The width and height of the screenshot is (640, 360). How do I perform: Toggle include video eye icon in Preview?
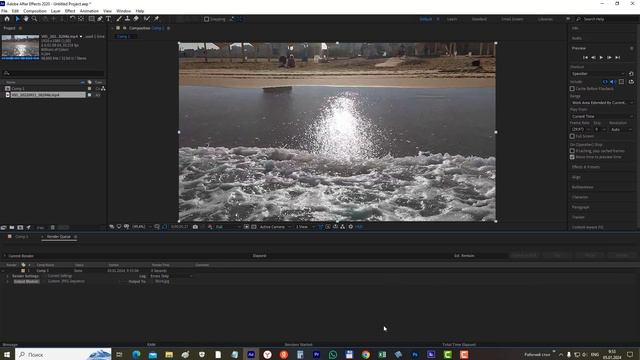(x=605, y=82)
